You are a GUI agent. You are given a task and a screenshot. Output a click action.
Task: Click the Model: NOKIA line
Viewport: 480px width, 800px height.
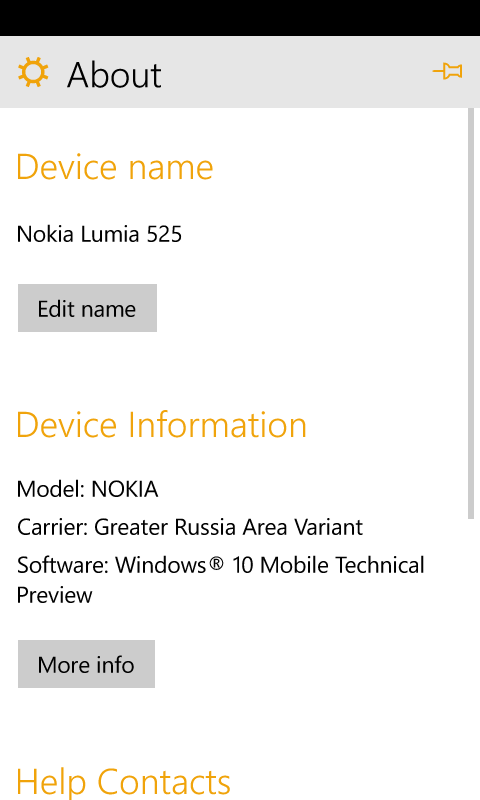87,489
